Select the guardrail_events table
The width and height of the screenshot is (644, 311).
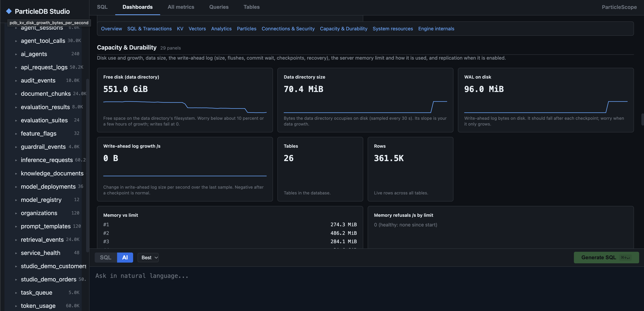tap(43, 147)
